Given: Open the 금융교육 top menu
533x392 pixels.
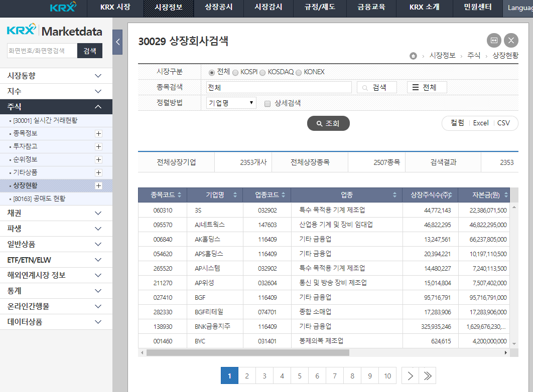Looking at the screenshot, I should pyautogui.click(x=371, y=7).
